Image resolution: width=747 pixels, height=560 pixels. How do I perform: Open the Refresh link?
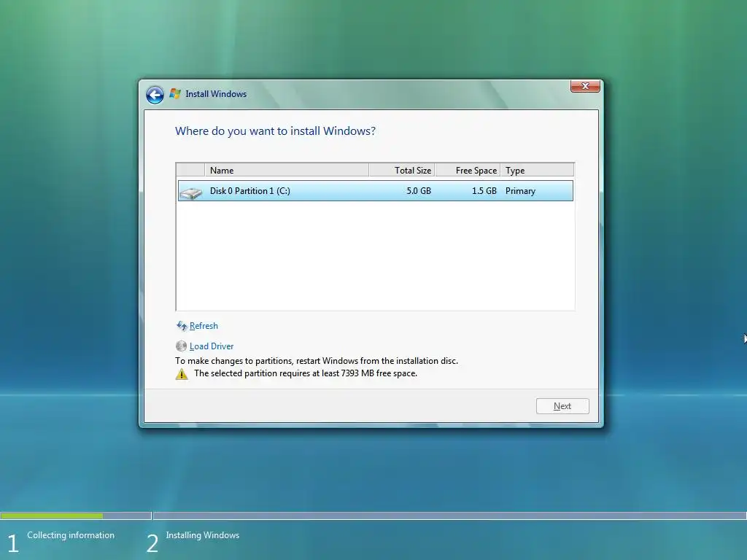pos(204,326)
